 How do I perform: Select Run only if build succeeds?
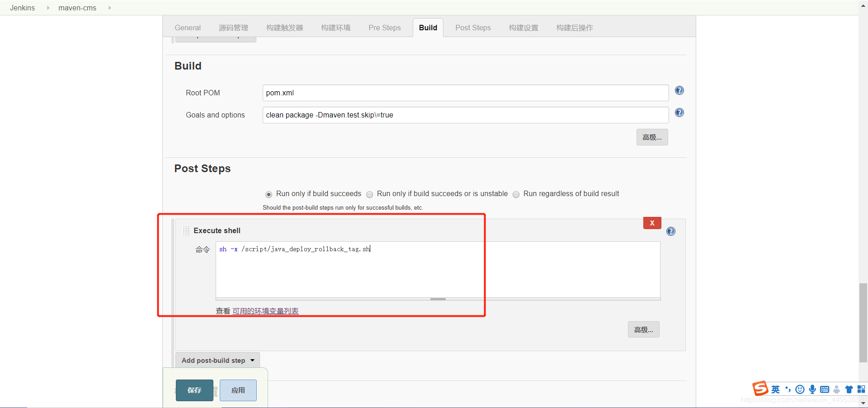coord(269,194)
